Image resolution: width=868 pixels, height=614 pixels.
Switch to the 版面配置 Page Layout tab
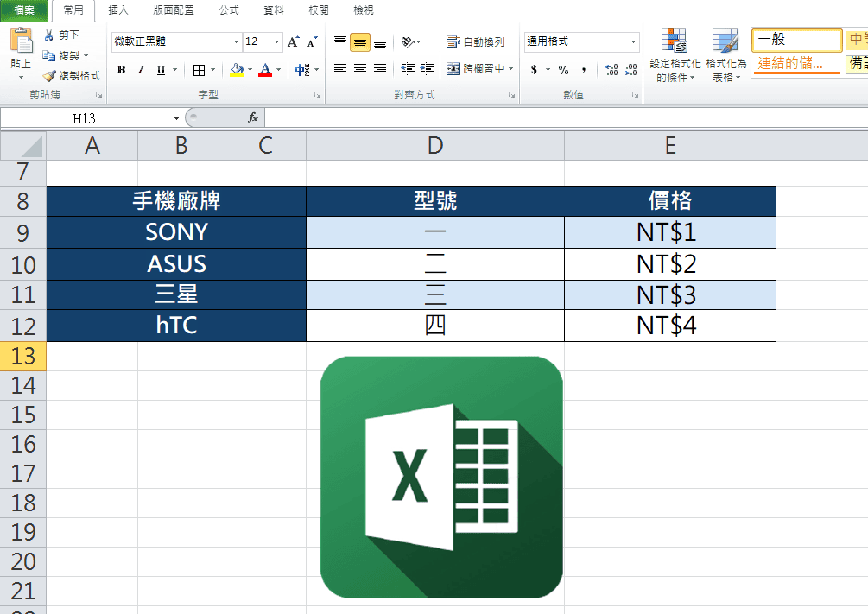coord(174,10)
